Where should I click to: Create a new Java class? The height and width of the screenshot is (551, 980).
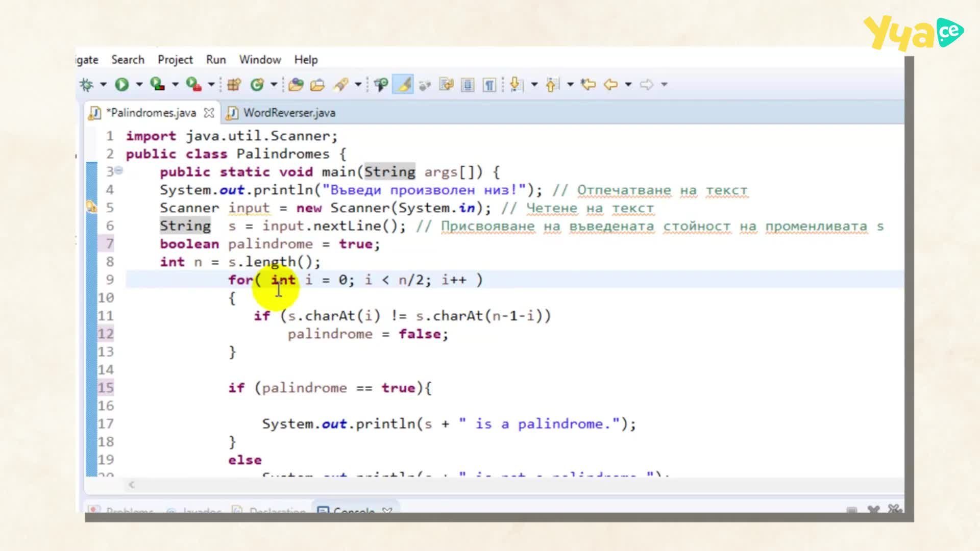click(257, 84)
